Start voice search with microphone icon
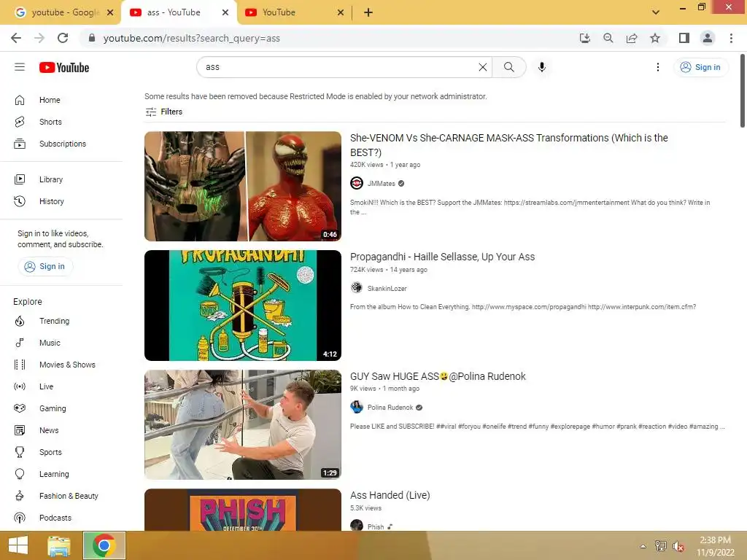This screenshot has height=560, width=747. pyautogui.click(x=542, y=67)
